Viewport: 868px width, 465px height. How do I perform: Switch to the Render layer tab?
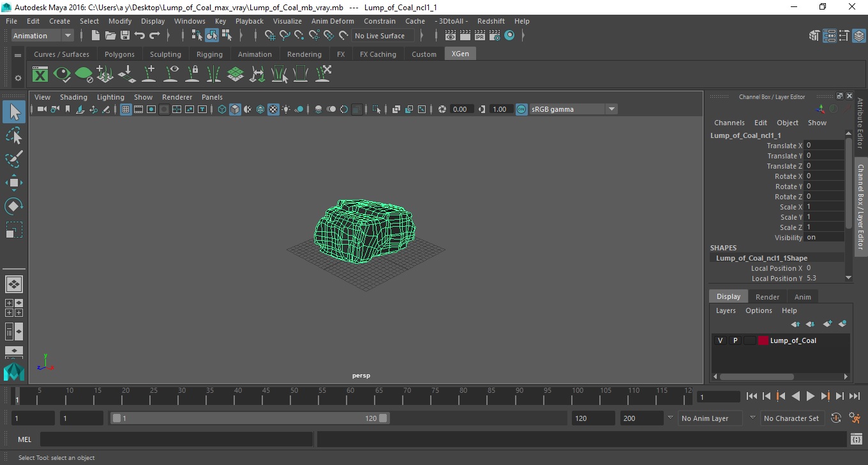click(x=767, y=297)
